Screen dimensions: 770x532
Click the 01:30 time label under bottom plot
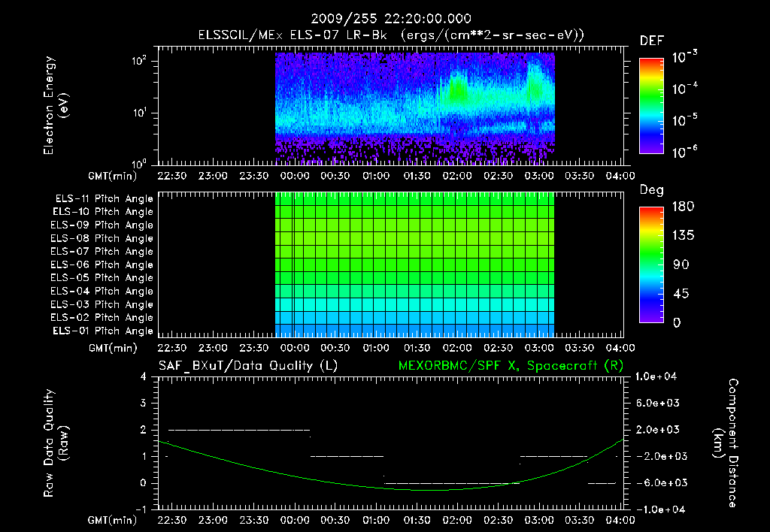(x=417, y=520)
